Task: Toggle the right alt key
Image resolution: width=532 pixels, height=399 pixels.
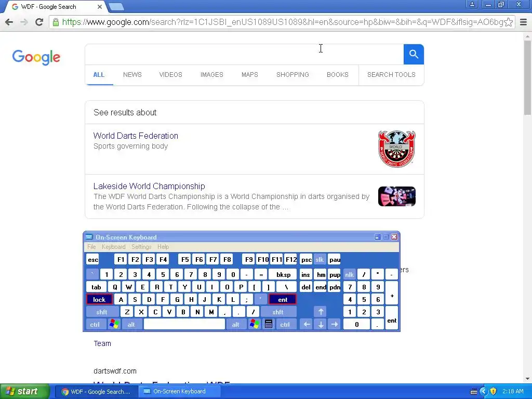Action: [236, 324]
